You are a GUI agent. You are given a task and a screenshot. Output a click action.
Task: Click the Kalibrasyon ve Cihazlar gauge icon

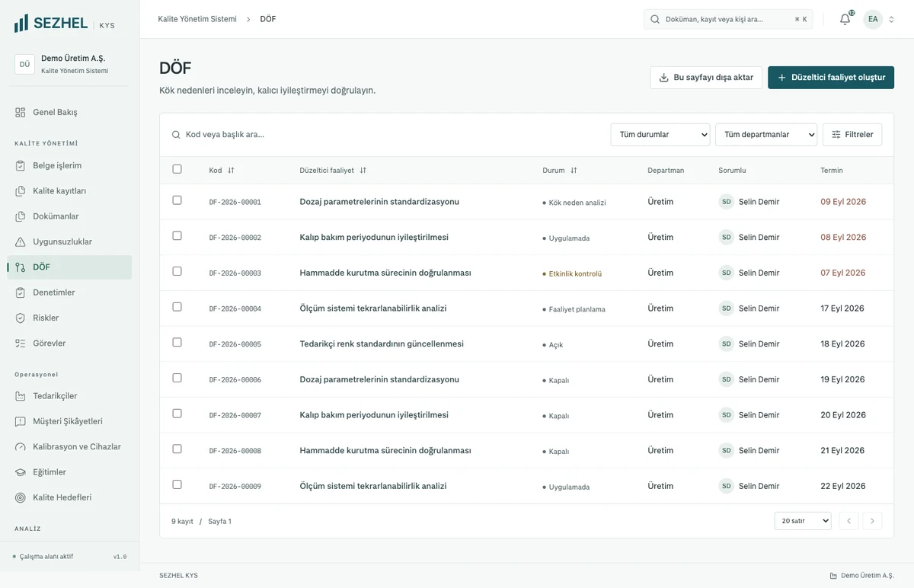(21, 447)
